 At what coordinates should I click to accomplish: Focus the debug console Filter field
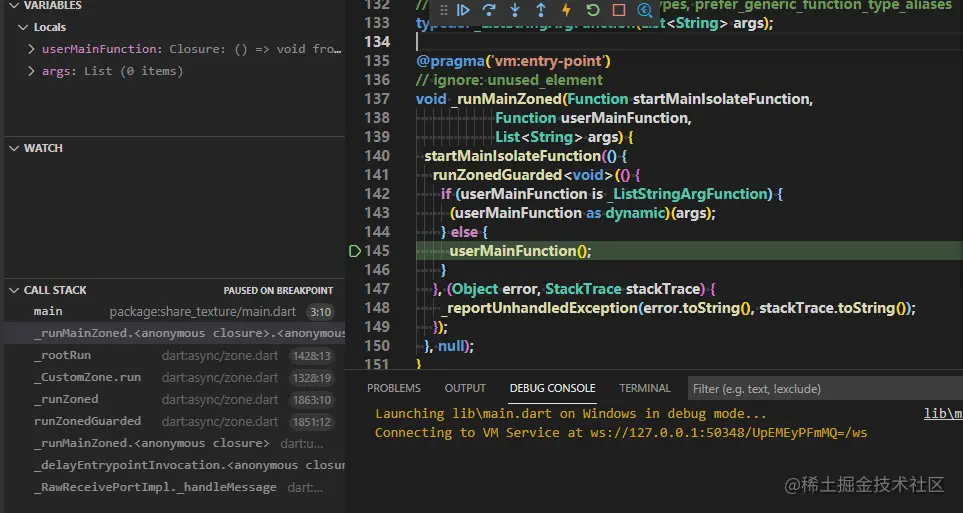click(x=825, y=389)
